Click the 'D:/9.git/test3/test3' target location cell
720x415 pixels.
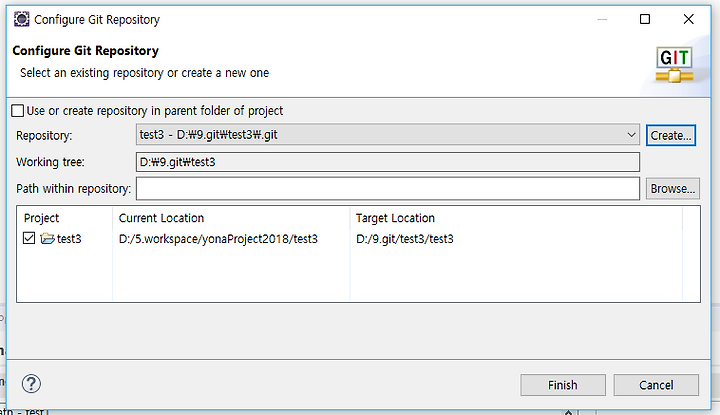pyautogui.click(x=405, y=239)
